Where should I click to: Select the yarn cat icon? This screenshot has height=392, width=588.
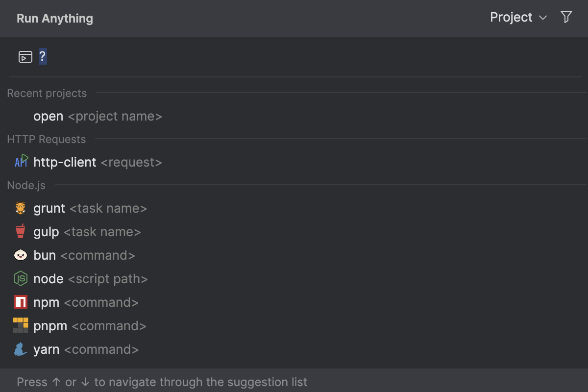pyautogui.click(x=20, y=349)
